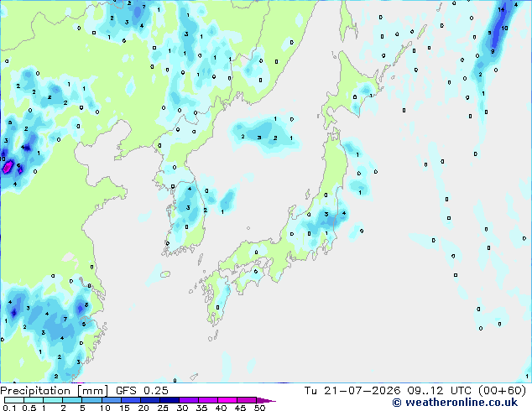The width and height of the screenshot is (532, 411).
Task: Click the 10–15 mm legend color swatch
Action: coord(111,400)
